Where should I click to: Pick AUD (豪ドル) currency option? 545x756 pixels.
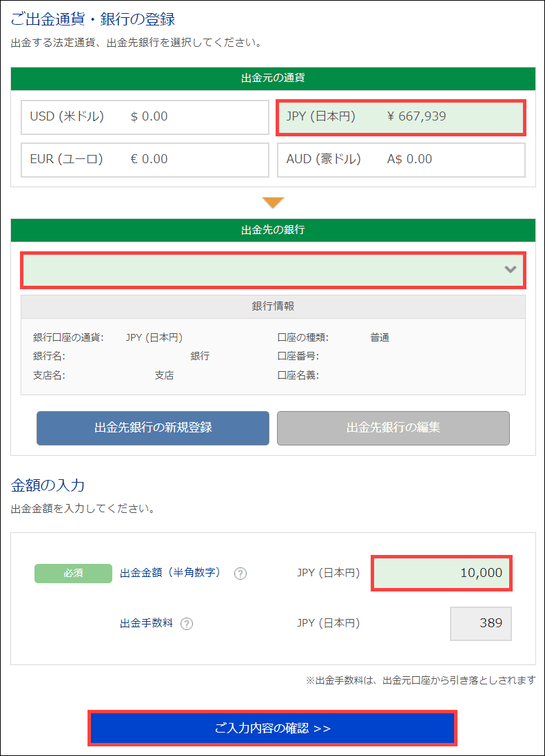401,160
